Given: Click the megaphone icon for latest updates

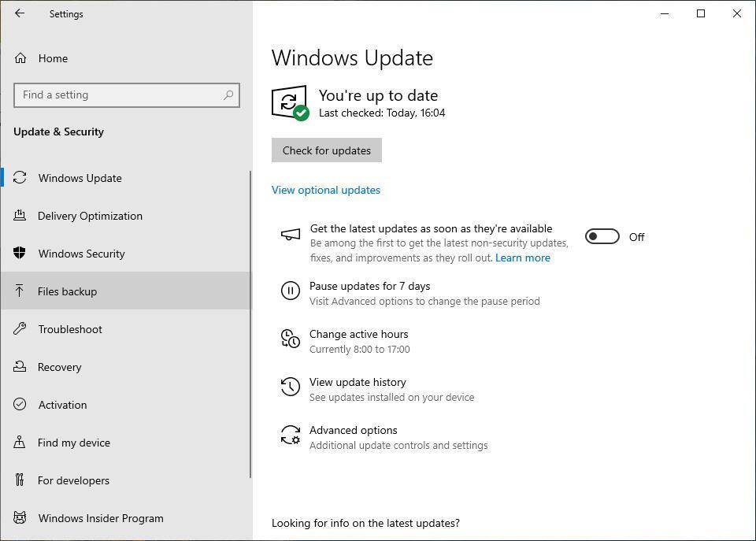Looking at the screenshot, I should coord(291,235).
